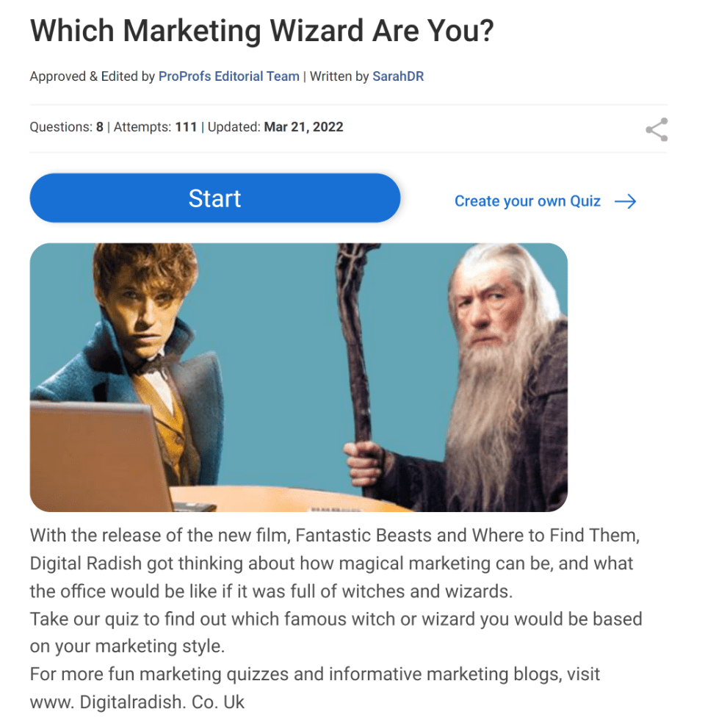The width and height of the screenshot is (705, 728).
Task: Click the www. Digitalradish. Co. Uk text
Action: click(137, 702)
